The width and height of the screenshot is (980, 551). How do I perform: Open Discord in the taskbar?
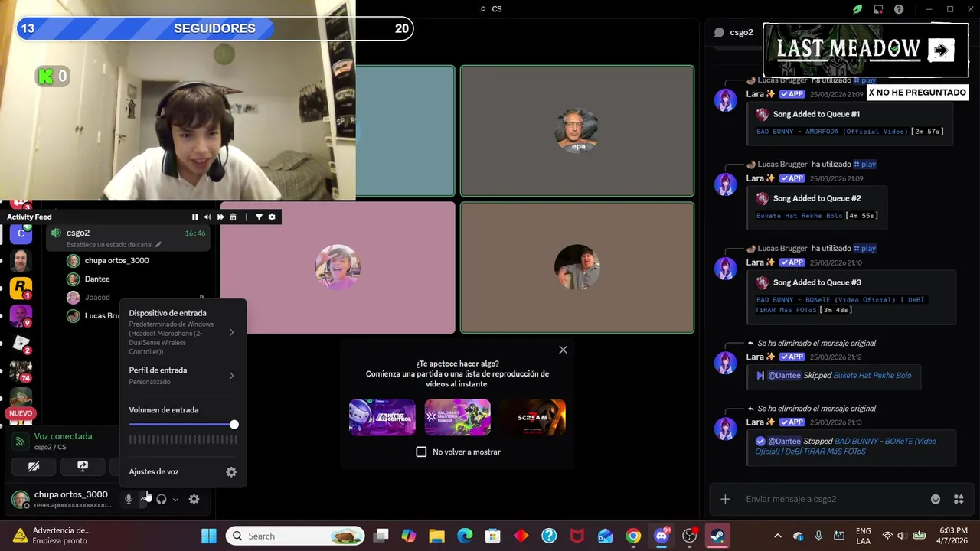(661, 536)
